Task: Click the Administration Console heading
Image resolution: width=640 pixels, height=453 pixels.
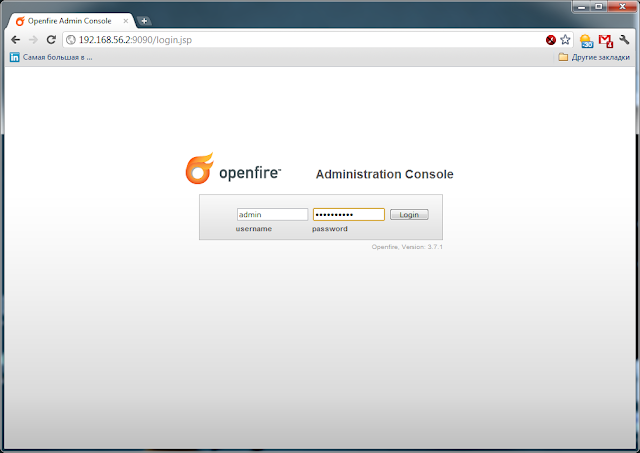Action: pos(384,174)
